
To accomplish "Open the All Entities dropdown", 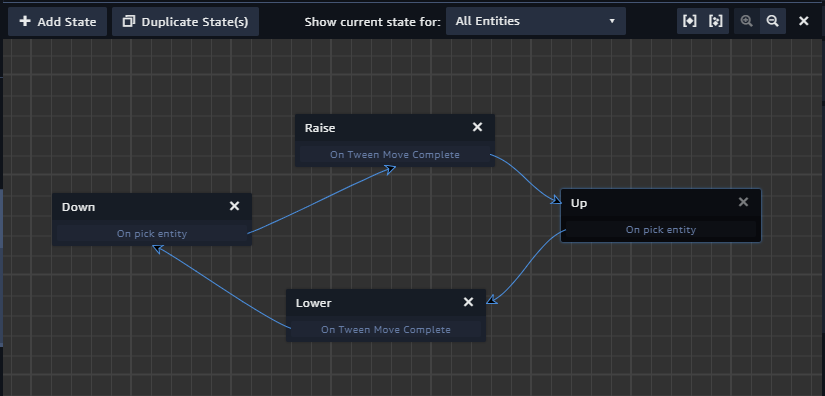I will [x=536, y=21].
